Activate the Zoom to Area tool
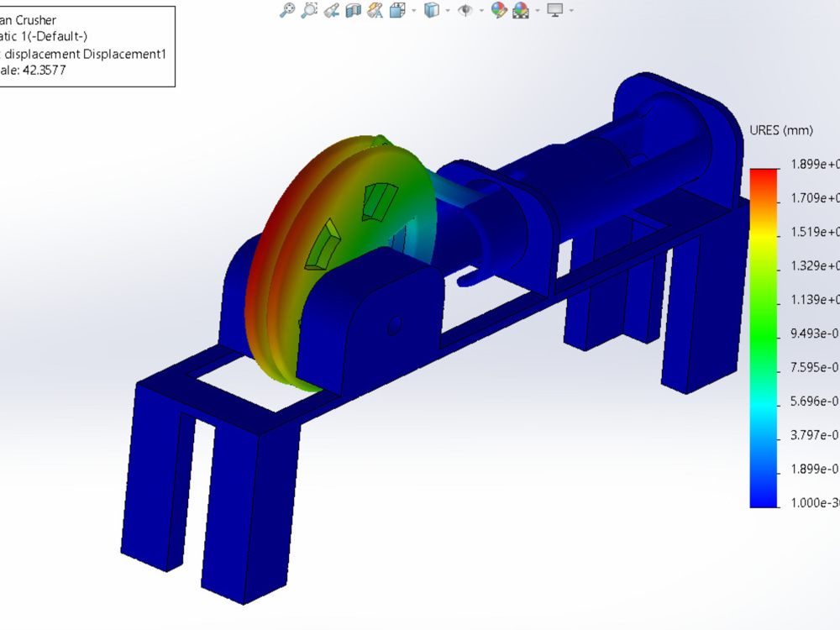Screen dimensions: 840x630 [309, 11]
